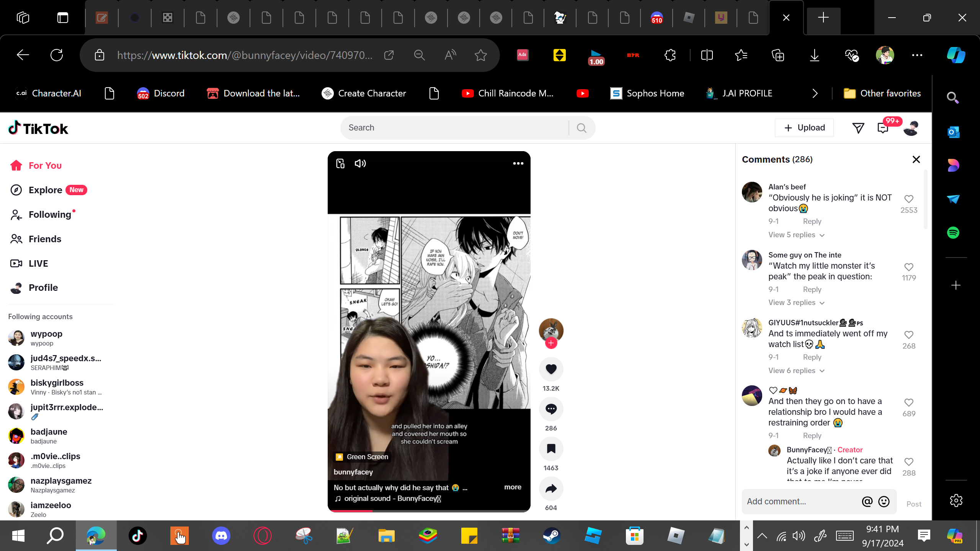Viewport: 980px width, 551px height.
Task: Like the TikTok video with heart icon
Action: pos(551,369)
